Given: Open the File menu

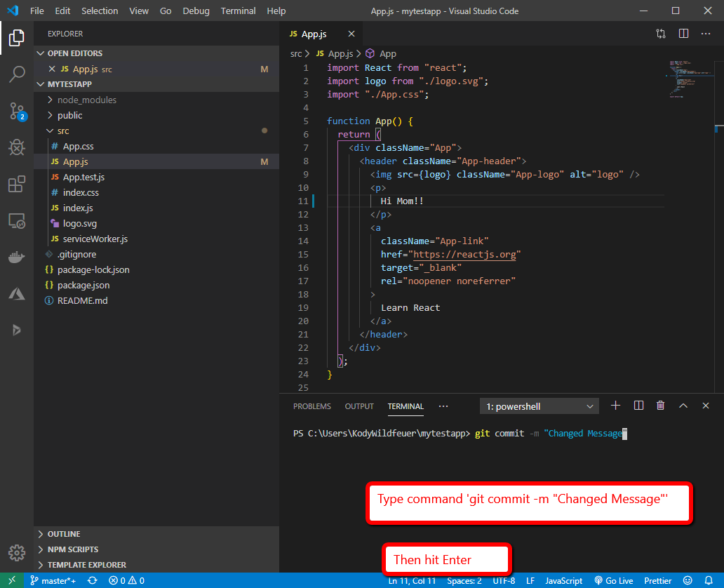Looking at the screenshot, I should pyautogui.click(x=37, y=11).
